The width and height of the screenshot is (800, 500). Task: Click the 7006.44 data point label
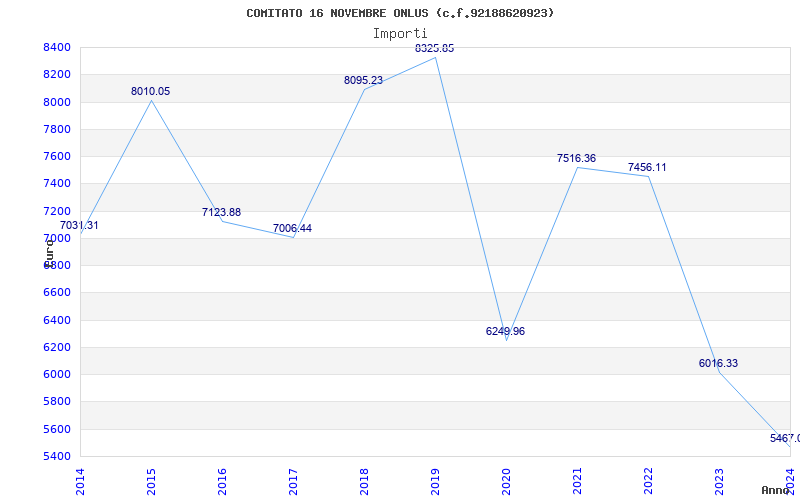pos(292,228)
